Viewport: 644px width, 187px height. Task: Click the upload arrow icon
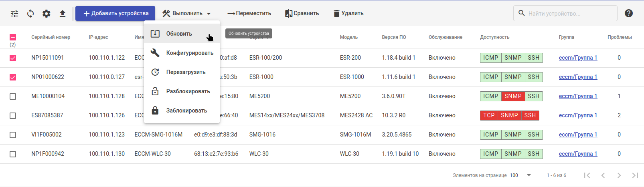tap(63, 14)
